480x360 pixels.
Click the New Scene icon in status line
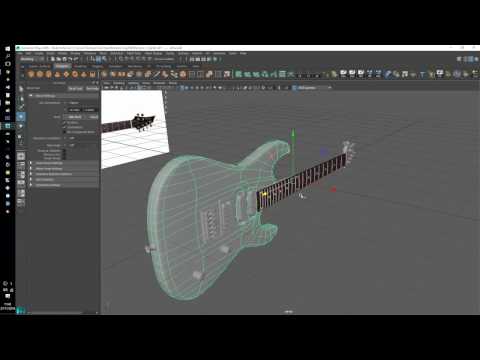[53, 59]
